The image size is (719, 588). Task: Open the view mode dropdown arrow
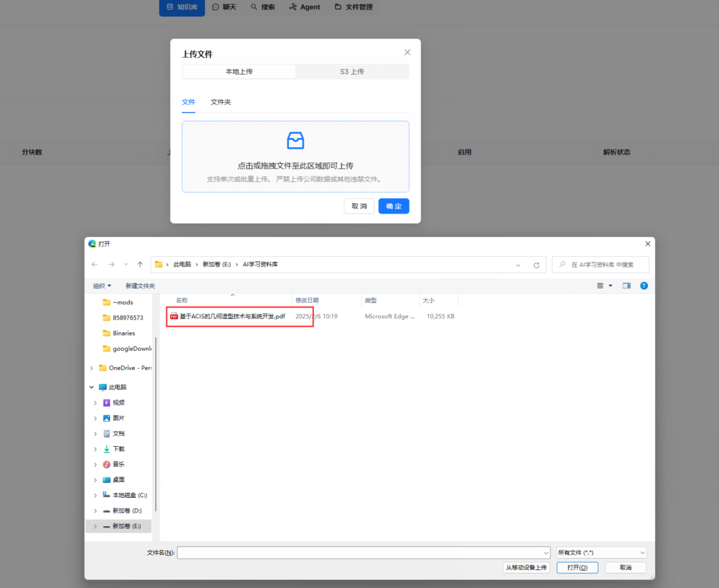click(x=610, y=286)
